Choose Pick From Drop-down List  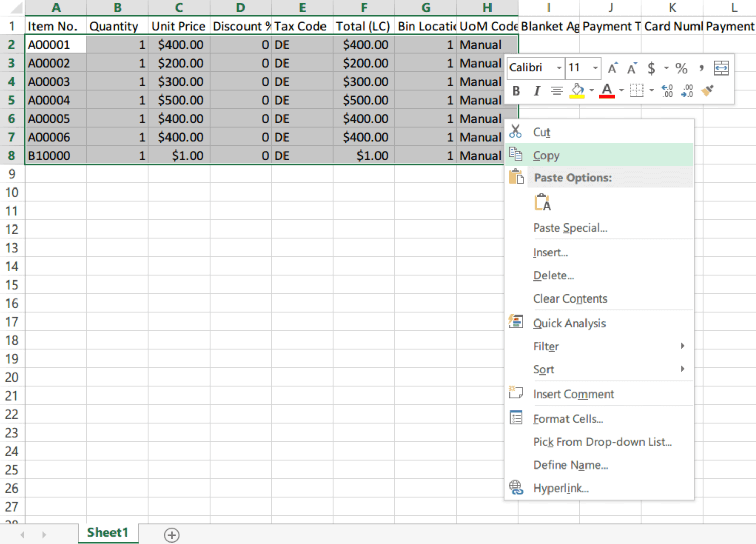[599, 442]
